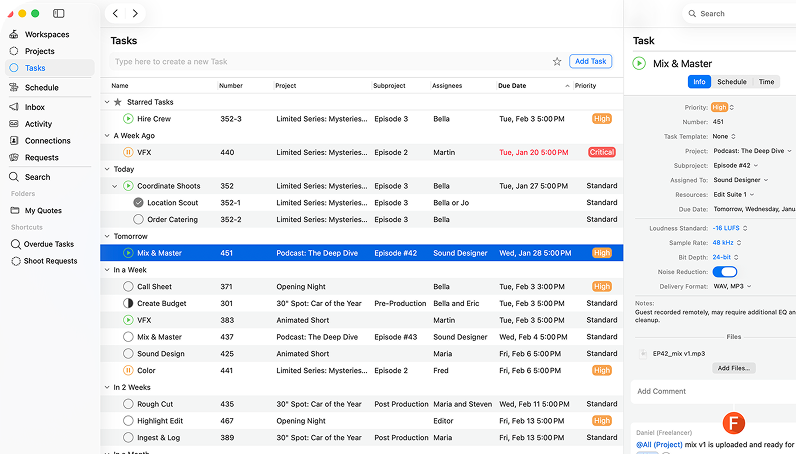Viewport: 796px width, 454px height.
Task: Click the play status icon in the Task panel header
Action: coord(639,63)
